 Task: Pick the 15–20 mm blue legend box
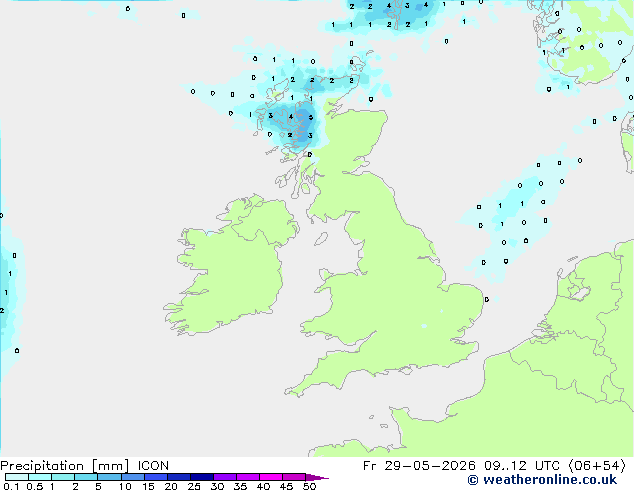155,477
